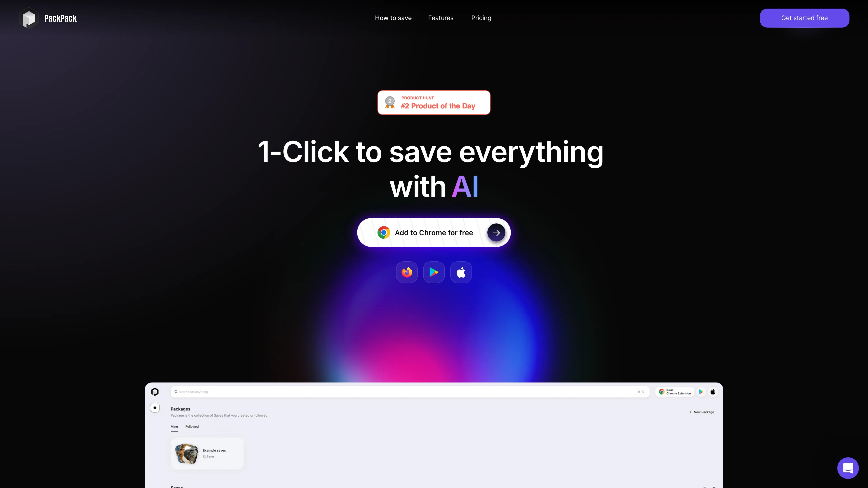This screenshot has width=868, height=488.
Task: Click the Chrome browser icon in CTA
Action: (x=383, y=232)
